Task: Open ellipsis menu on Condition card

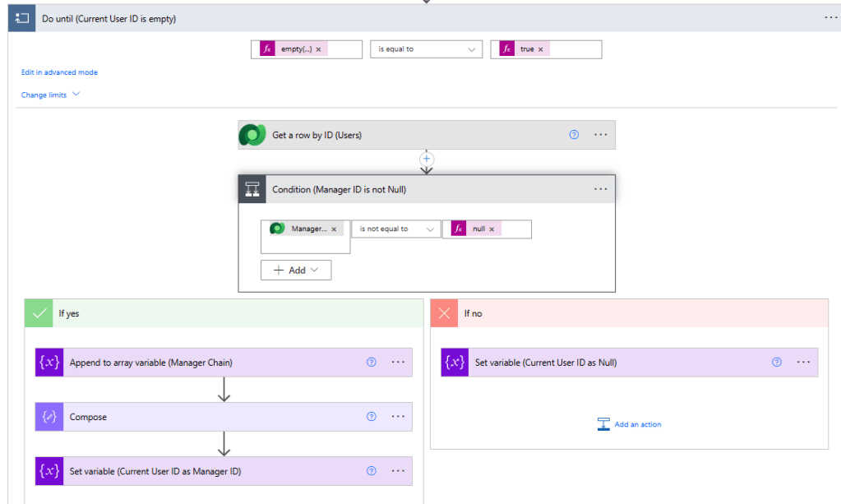Action: pyautogui.click(x=600, y=189)
